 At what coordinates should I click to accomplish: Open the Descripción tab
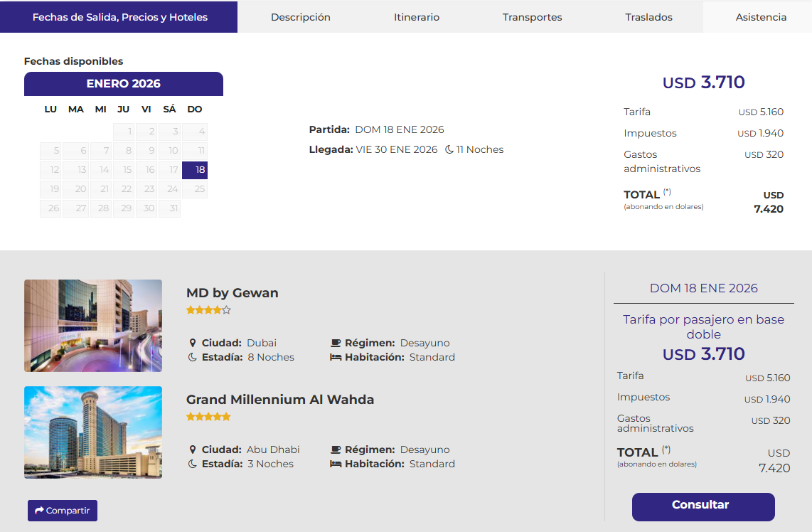coord(300,17)
